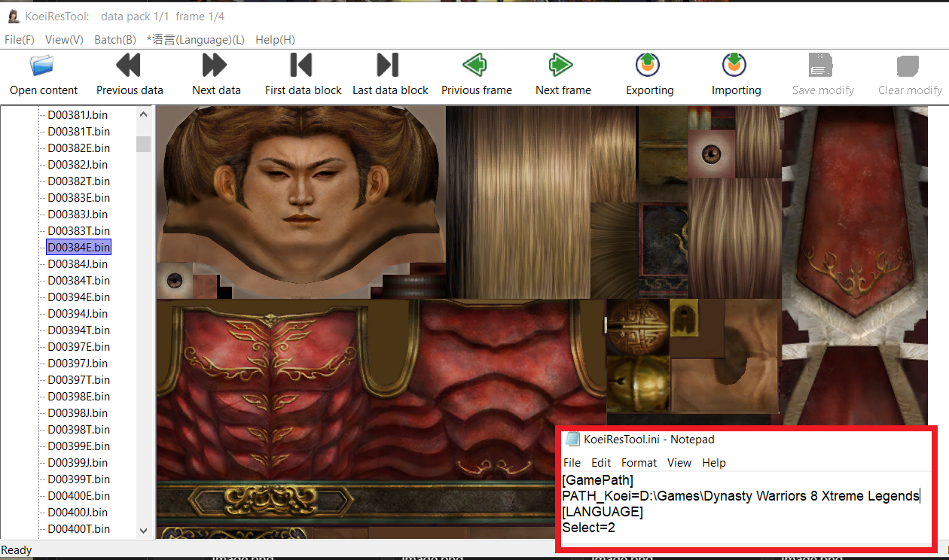Go to Previous data with rewind icon
Screen dimensions: 949x560
tap(129, 65)
